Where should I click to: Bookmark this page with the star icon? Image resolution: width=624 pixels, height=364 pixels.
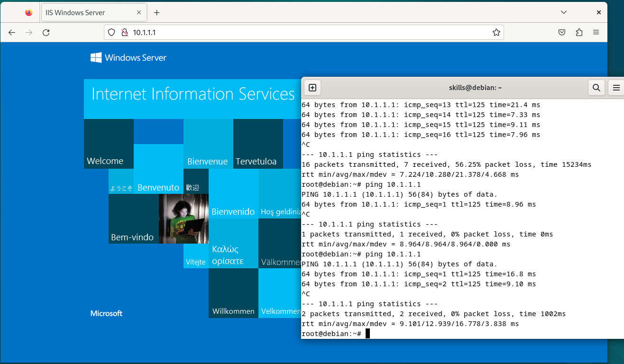coord(496,32)
